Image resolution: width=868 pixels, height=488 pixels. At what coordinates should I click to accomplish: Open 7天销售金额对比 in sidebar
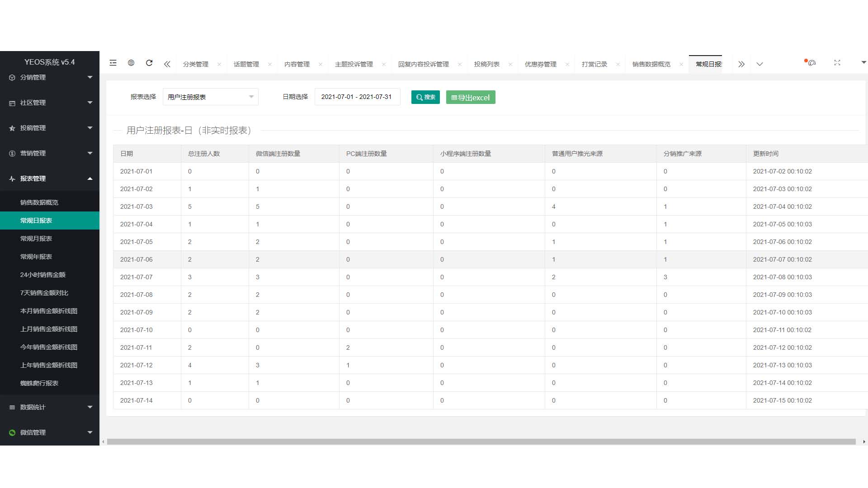point(50,293)
